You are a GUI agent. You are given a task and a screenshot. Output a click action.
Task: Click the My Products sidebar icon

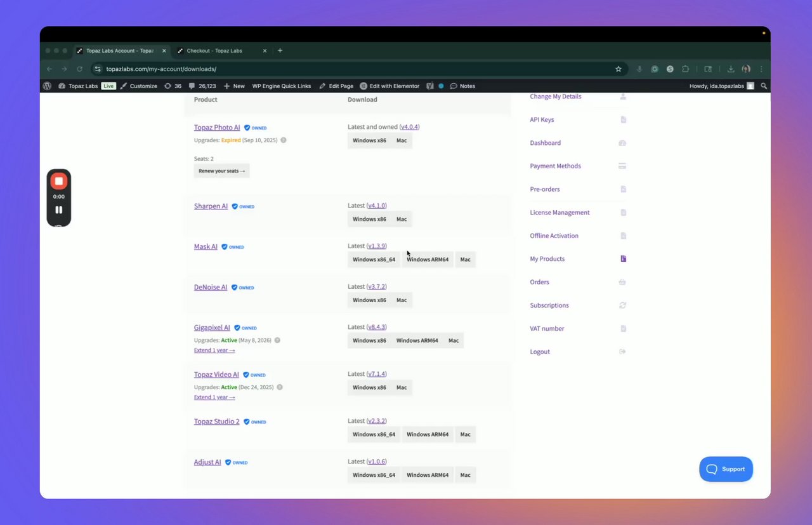coord(623,259)
